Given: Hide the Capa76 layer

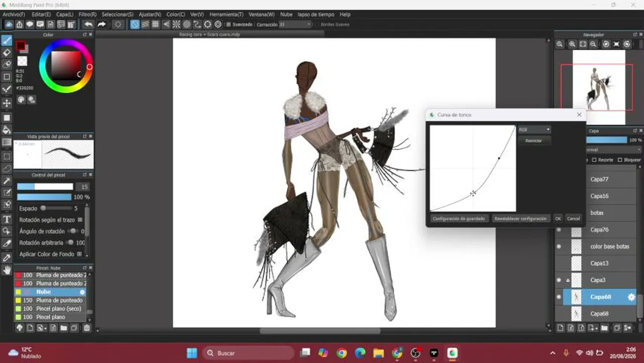Looking at the screenshot, I should [x=558, y=230].
